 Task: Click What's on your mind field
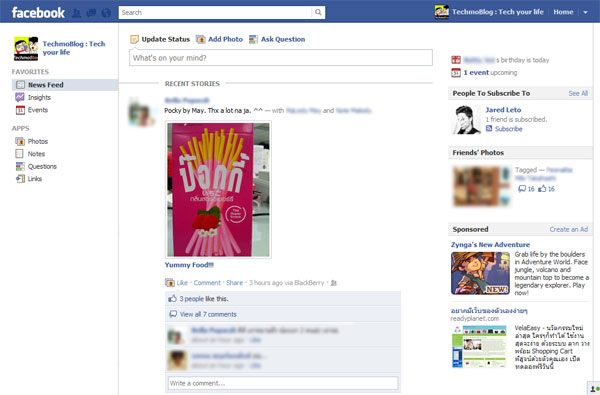281,58
